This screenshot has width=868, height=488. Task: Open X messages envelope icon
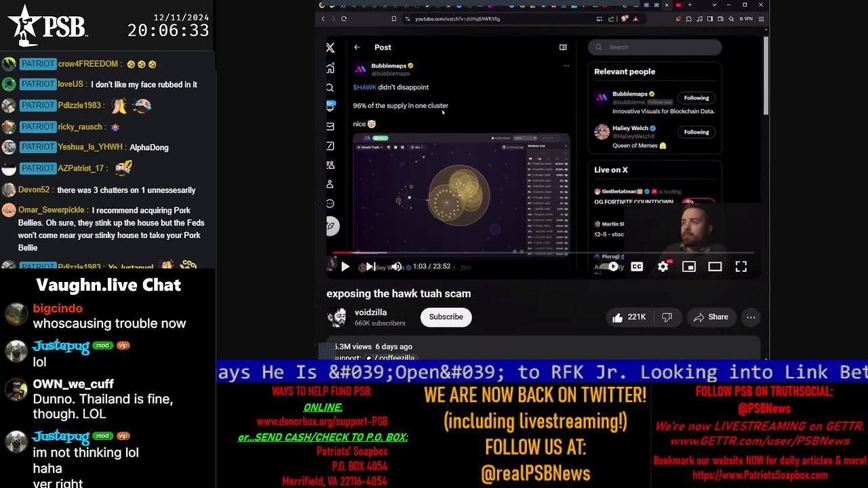click(330, 126)
